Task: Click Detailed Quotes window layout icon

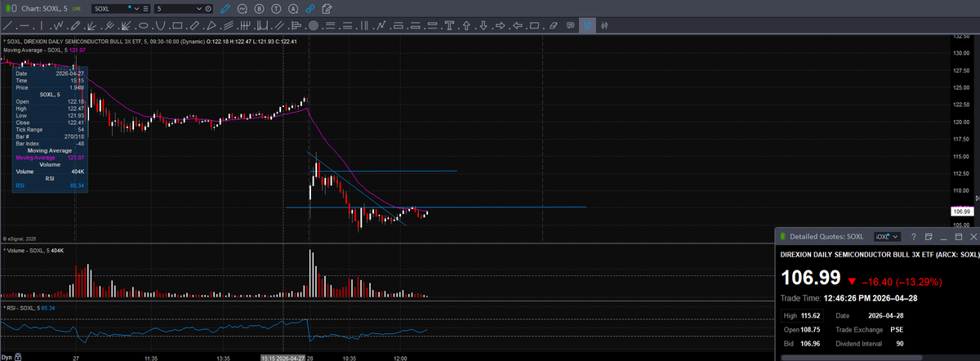Action: pos(929,237)
